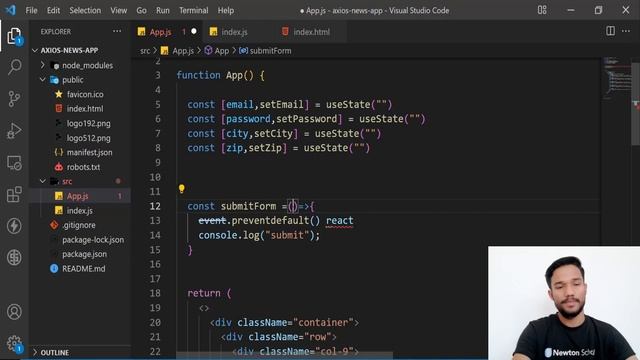The width and height of the screenshot is (640, 360).
Task: Customize layout icon in title bar
Action: point(542,10)
